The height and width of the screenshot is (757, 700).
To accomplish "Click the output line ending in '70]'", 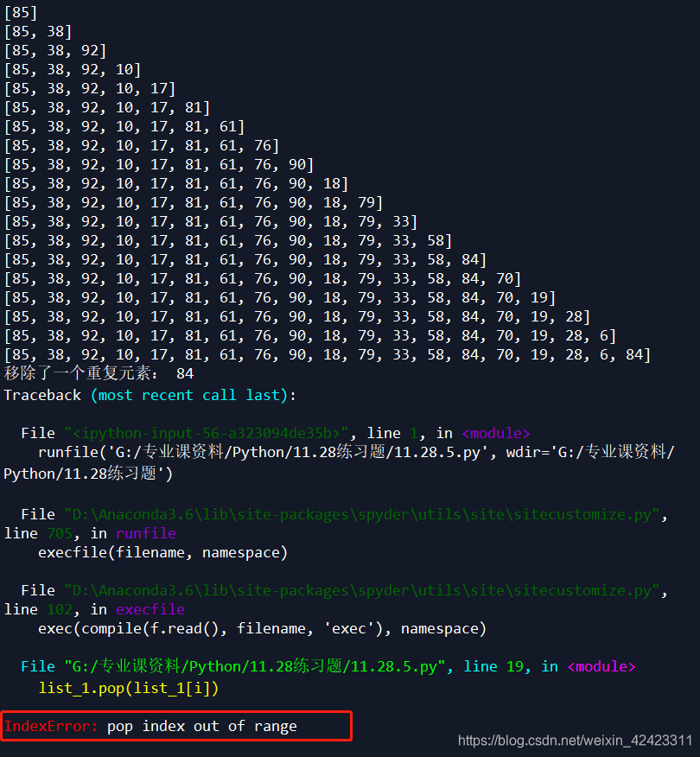I will coord(263,278).
